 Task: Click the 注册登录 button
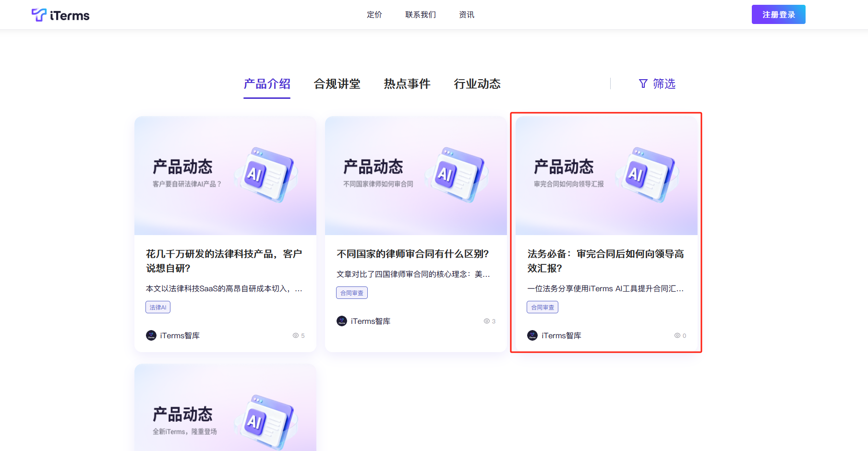pyautogui.click(x=779, y=14)
